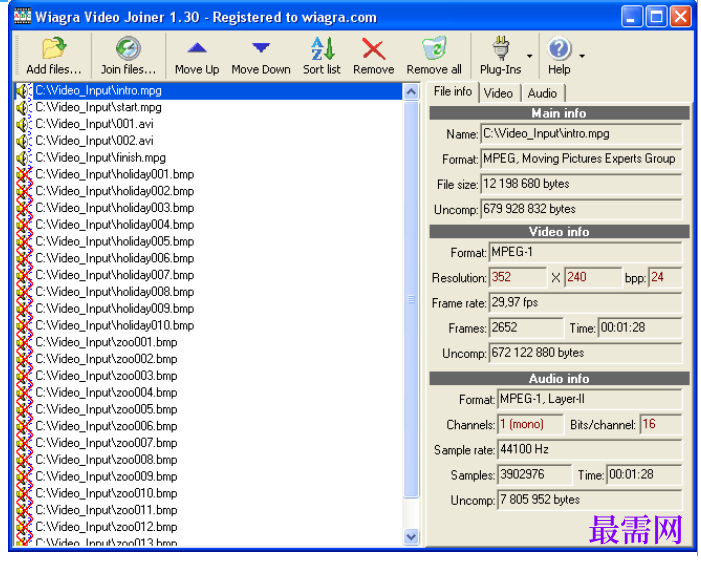Click resolution height field 240

click(x=593, y=278)
